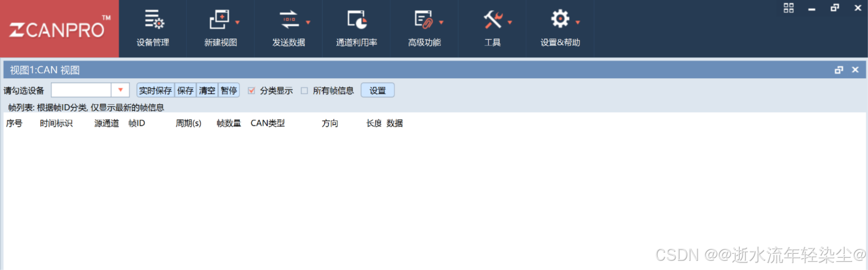Click the 清空 clear button
868x270 pixels.
[207, 91]
